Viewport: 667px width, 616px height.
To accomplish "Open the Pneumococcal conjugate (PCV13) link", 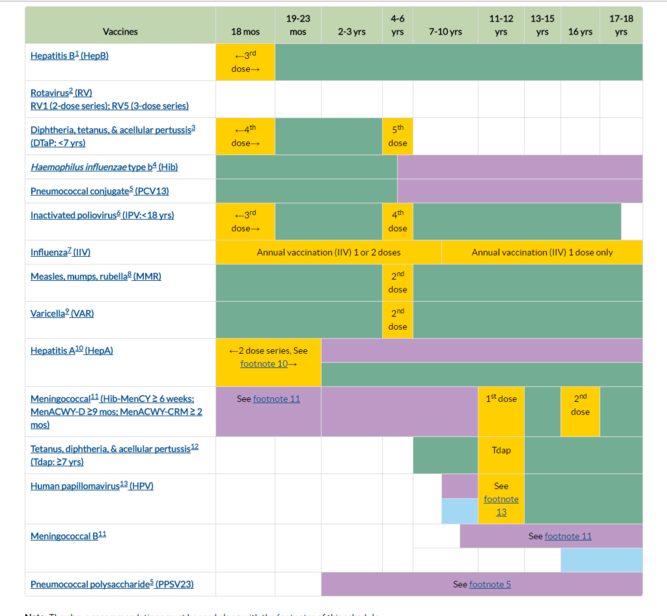I will click(100, 191).
